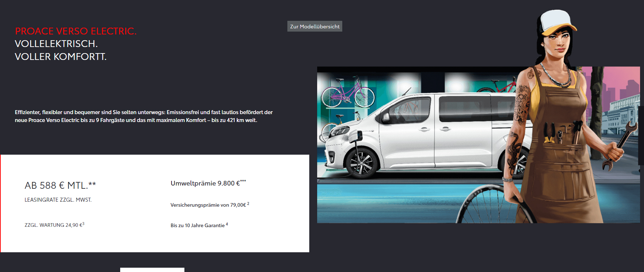Click Versicherungsprämie von 79,00€ line
Image resolution: width=644 pixels, height=272 pixels.
[210, 205]
